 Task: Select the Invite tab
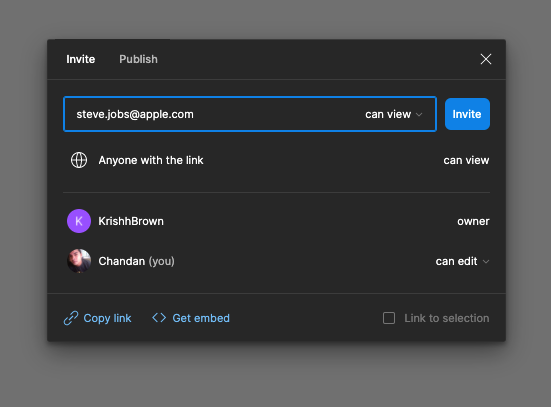(81, 59)
